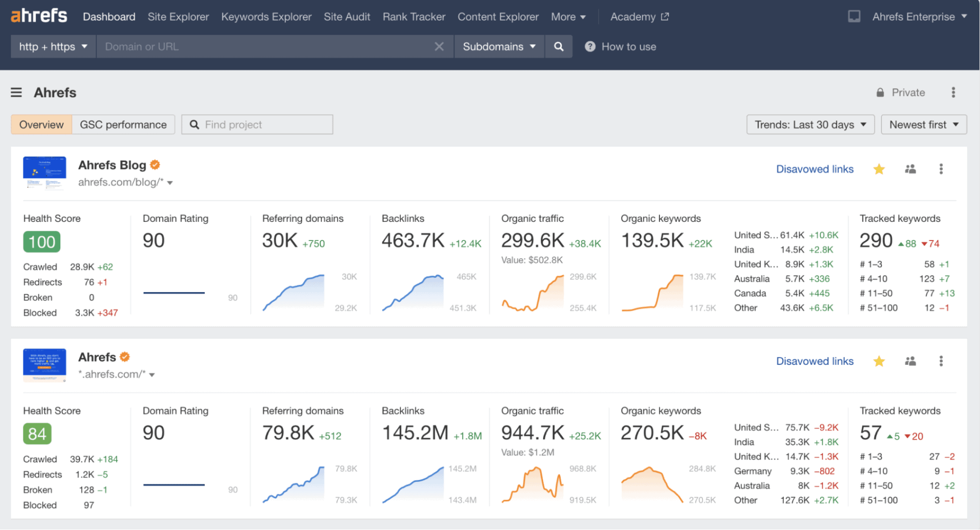
Task: Select the Overview tab
Action: 41,124
